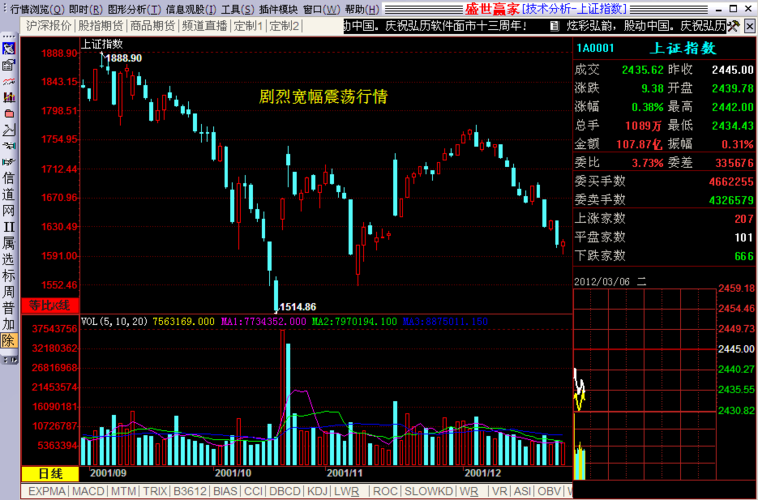This screenshot has height=500, width=758.
Task: Click the 1A0001 stock code field
Action: pyautogui.click(x=596, y=48)
